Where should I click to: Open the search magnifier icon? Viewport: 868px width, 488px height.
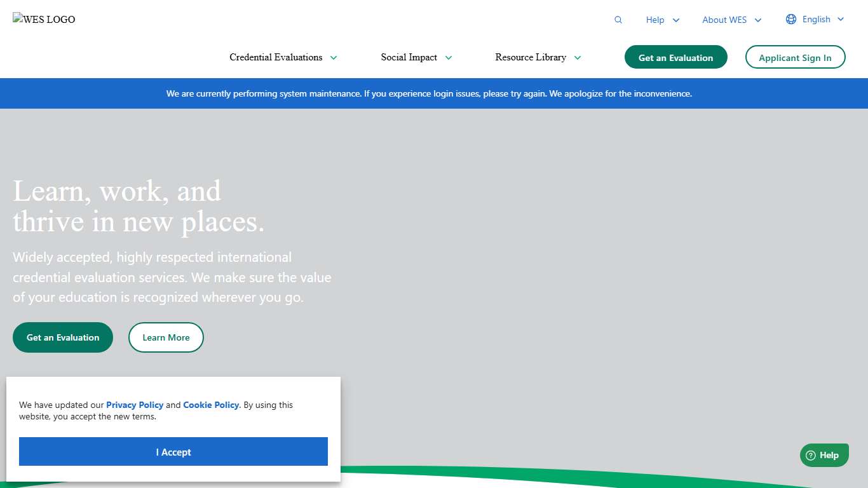618,20
